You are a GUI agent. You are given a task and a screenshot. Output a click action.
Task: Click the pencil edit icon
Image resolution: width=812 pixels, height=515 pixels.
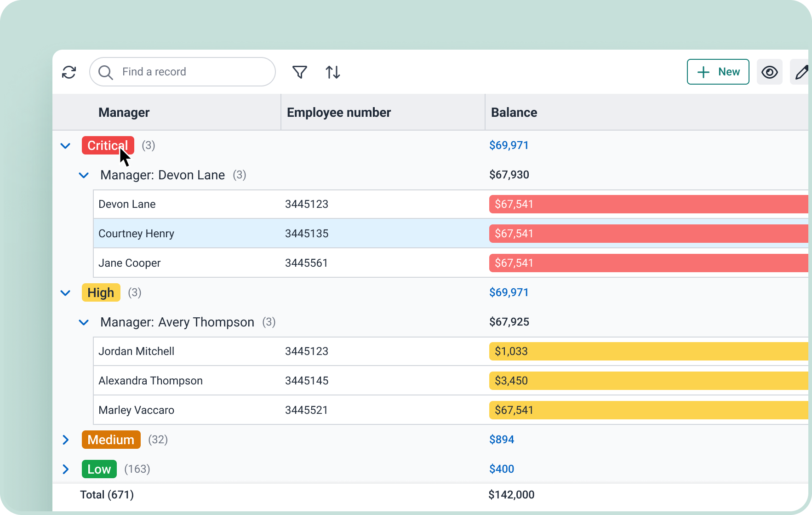(x=801, y=72)
